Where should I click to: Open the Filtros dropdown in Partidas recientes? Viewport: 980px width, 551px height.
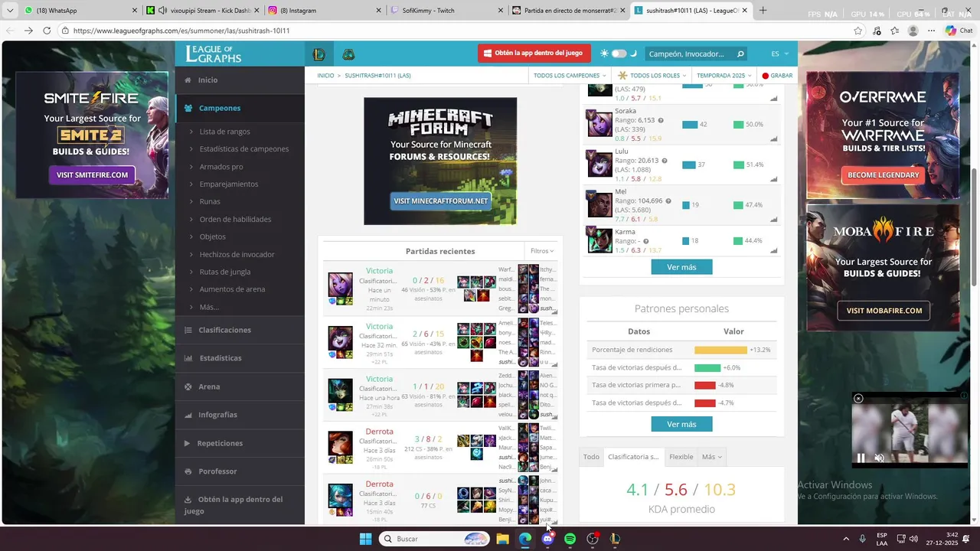[x=542, y=251]
